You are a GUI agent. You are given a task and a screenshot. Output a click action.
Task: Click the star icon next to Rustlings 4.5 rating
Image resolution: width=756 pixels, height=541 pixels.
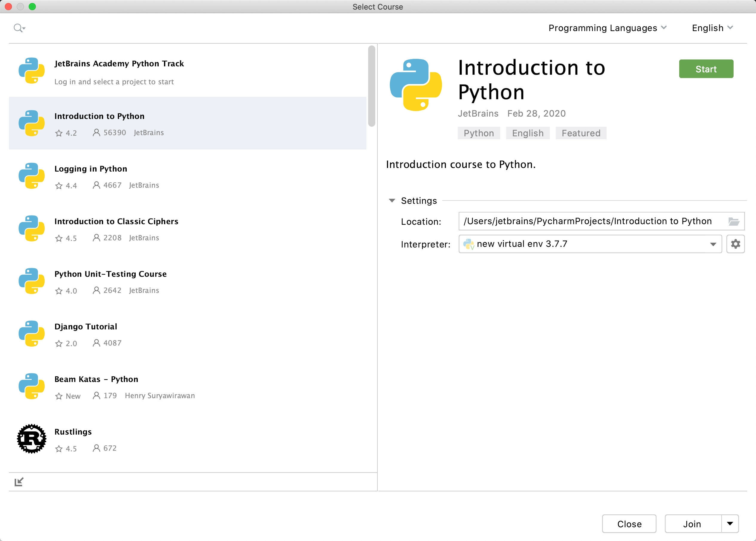59,449
